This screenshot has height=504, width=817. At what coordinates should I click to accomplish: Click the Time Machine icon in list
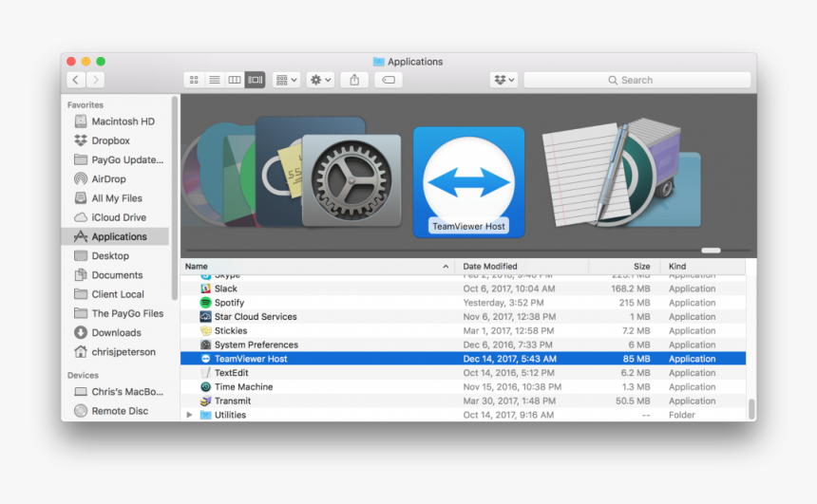[206, 387]
